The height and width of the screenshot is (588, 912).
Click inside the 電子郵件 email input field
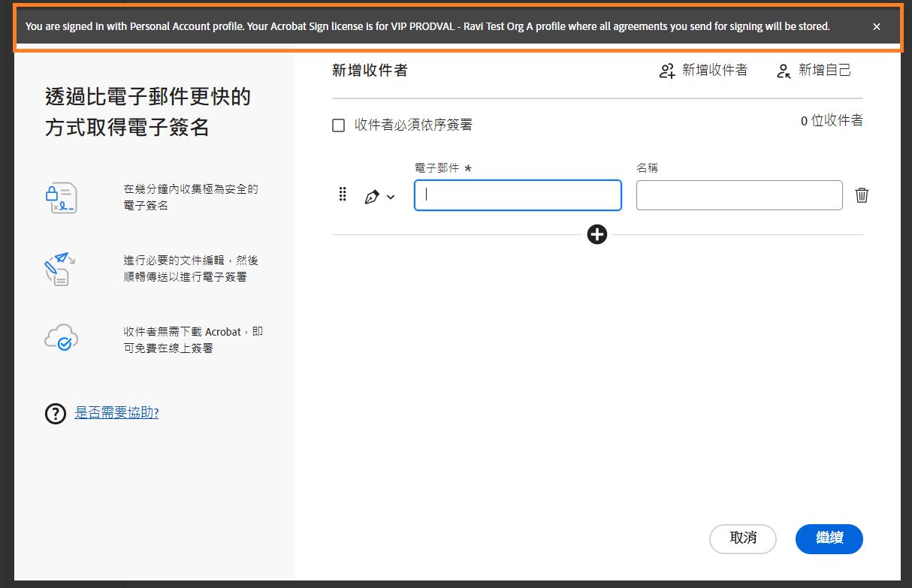[517, 195]
